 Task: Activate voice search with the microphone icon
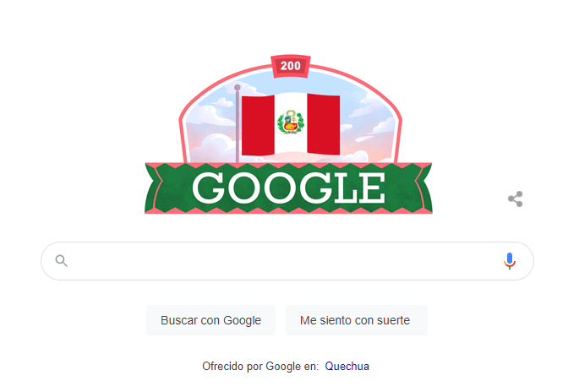coord(510,261)
